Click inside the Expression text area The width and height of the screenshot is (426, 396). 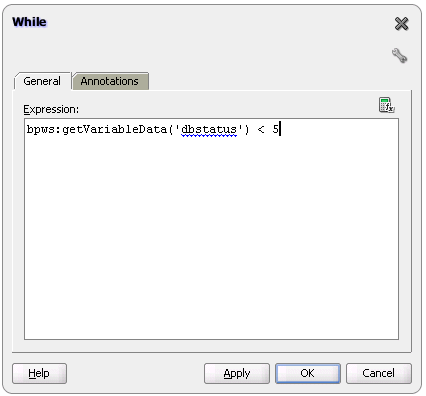click(211, 229)
